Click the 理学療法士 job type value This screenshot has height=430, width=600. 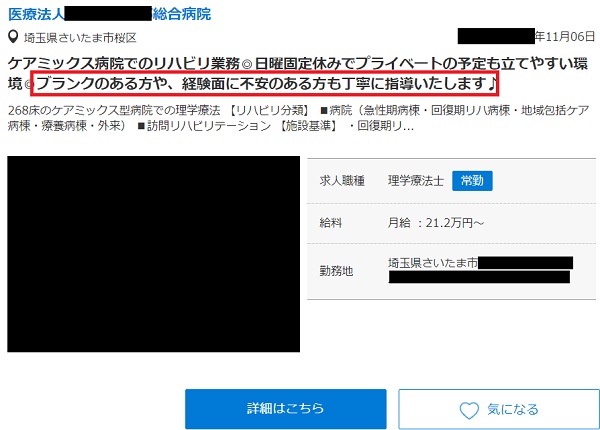(x=416, y=181)
